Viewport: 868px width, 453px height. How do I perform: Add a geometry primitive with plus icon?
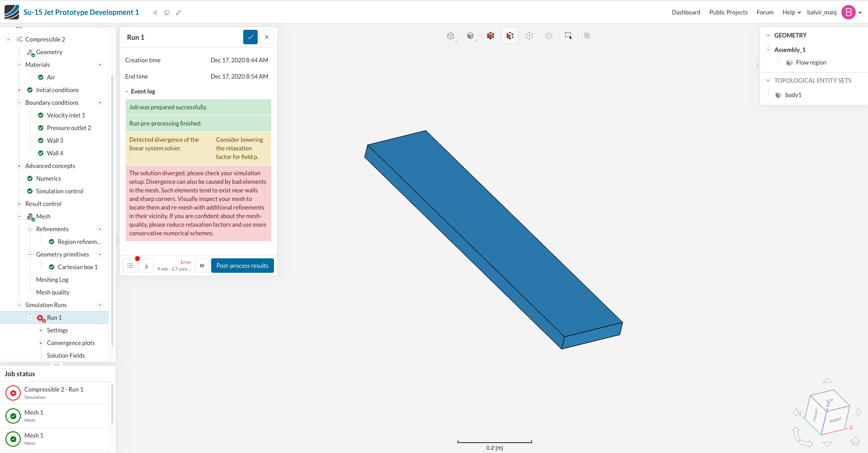point(99,254)
